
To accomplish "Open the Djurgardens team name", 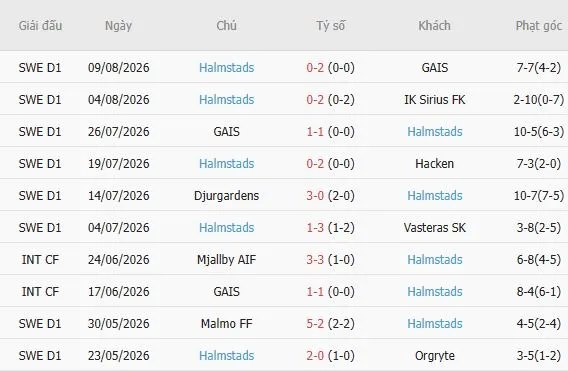I will click(x=226, y=196).
